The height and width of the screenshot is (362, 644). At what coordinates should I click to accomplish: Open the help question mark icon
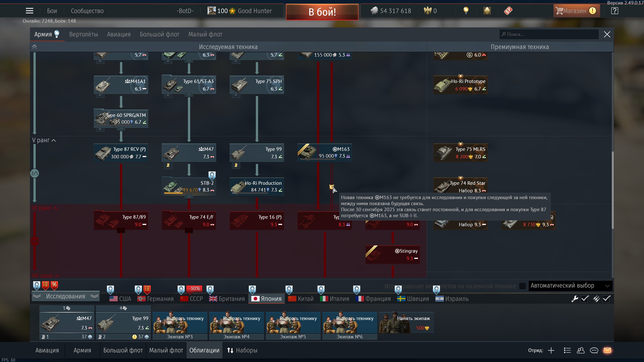(x=615, y=11)
